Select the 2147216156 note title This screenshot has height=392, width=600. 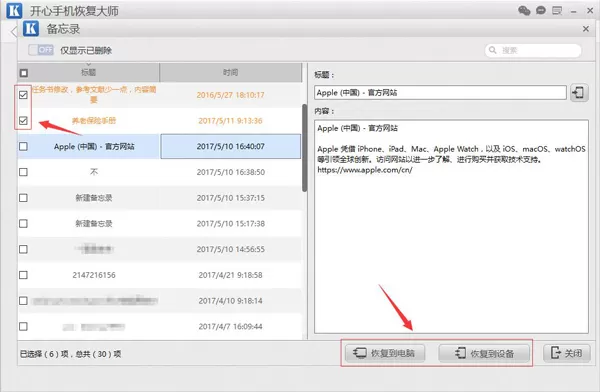coord(94,275)
